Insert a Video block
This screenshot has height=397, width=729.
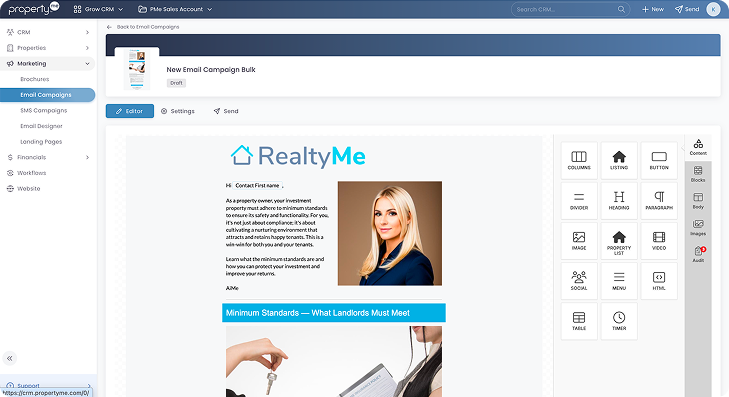pos(659,241)
